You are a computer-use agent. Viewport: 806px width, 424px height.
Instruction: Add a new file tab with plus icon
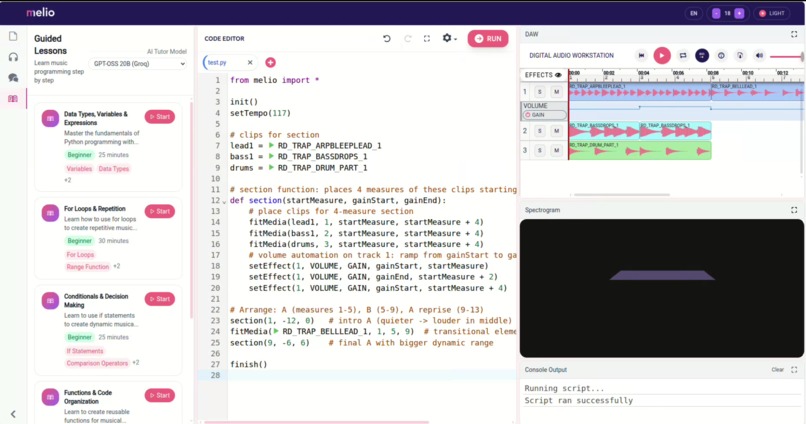[270, 63]
